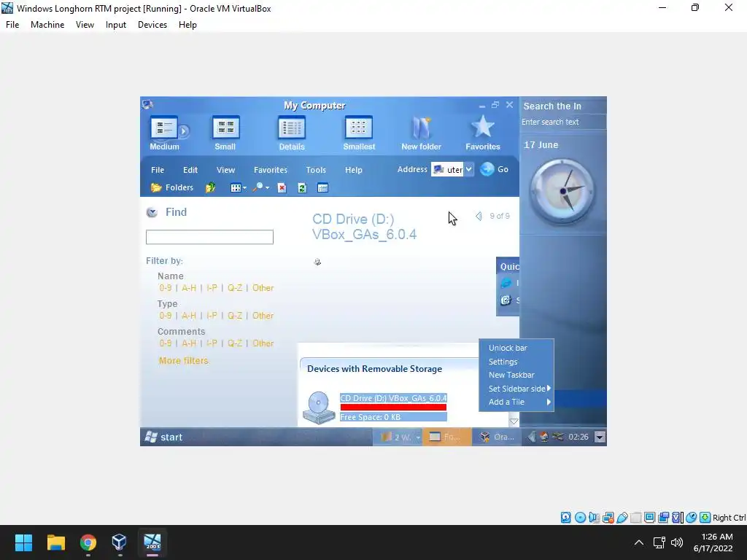This screenshot has width=747, height=560.
Task: Create a New folder
Action: (421, 133)
